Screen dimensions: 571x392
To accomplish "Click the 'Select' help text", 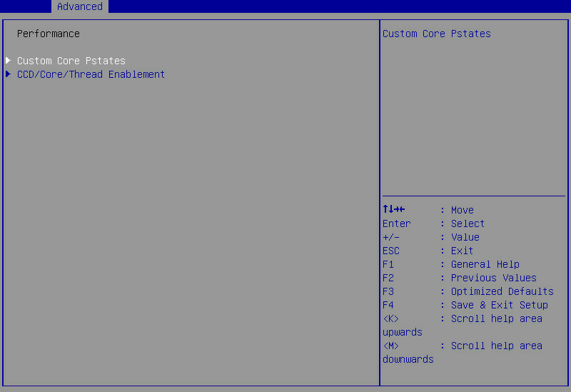I will click(x=468, y=223).
